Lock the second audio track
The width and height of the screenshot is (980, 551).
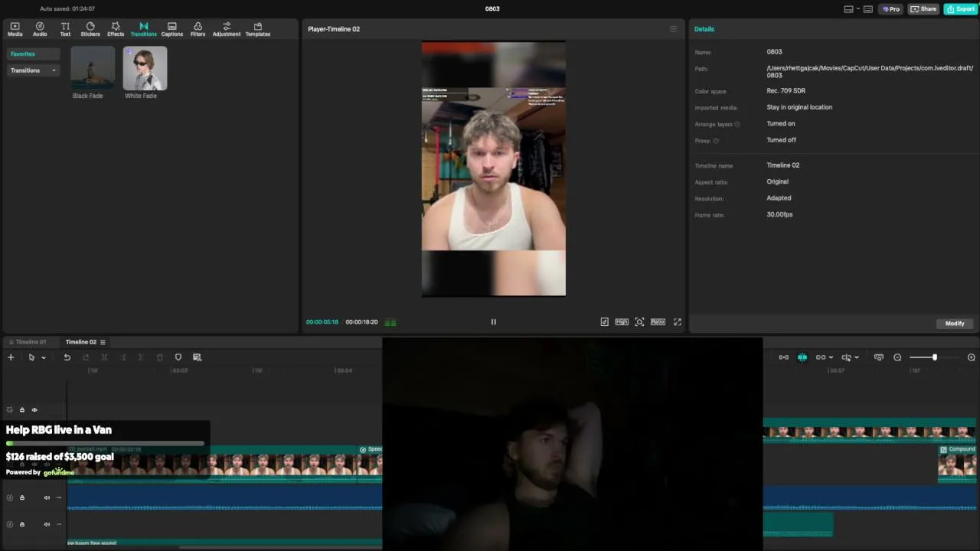point(22,524)
